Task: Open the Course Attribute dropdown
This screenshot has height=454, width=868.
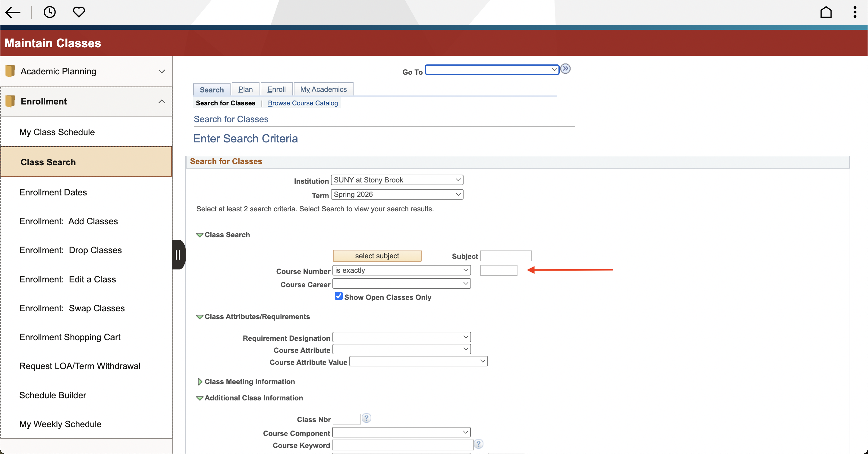Action: point(401,349)
